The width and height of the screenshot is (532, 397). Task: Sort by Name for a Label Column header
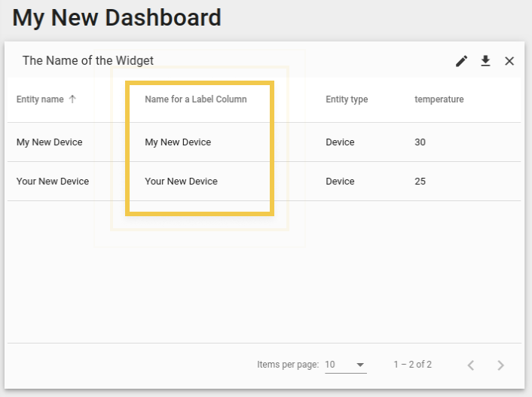click(196, 99)
